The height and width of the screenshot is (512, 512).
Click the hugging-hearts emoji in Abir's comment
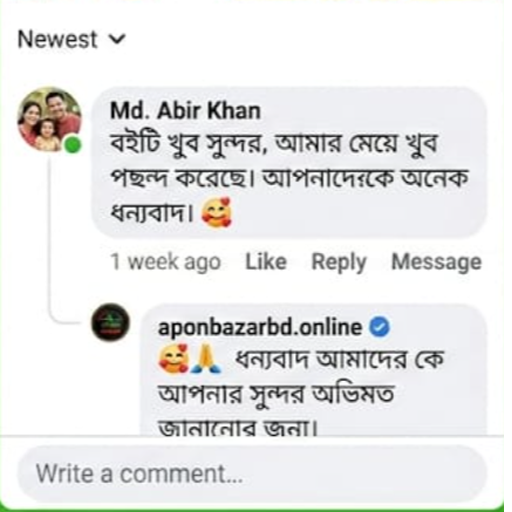tap(216, 212)
